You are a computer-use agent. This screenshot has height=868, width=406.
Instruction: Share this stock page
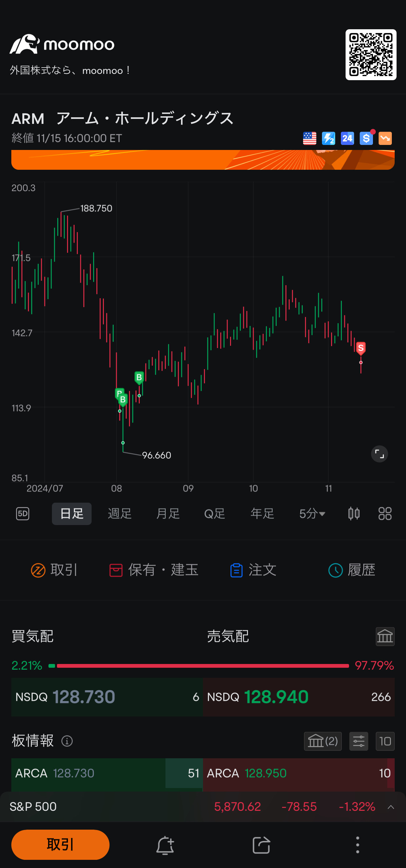[262, 845]
